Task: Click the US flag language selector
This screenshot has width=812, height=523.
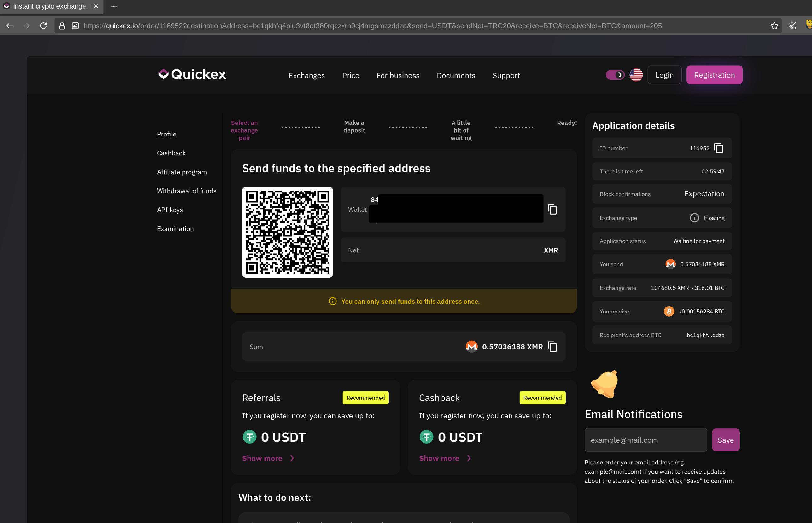Action: 636,75
